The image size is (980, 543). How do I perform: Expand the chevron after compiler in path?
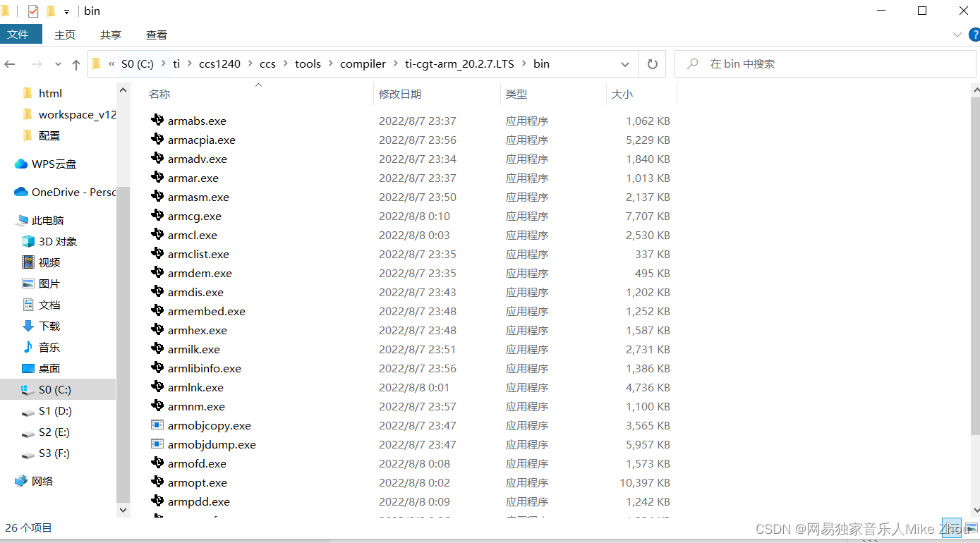(x=396, y=63)
